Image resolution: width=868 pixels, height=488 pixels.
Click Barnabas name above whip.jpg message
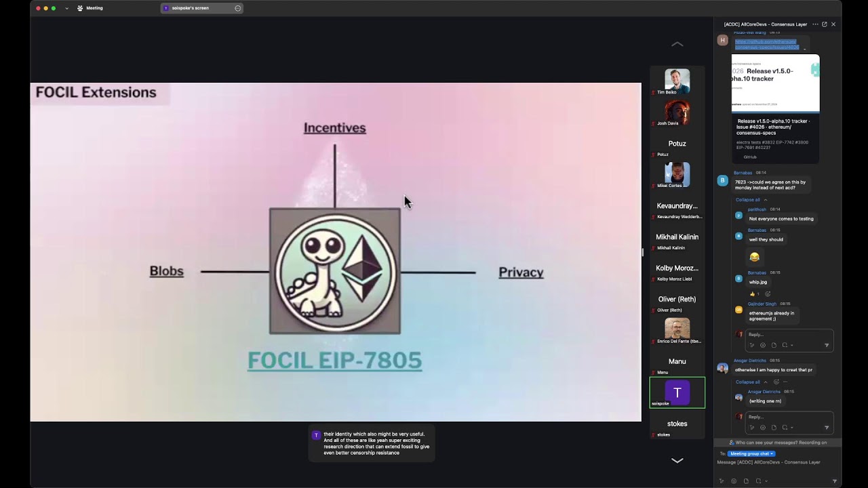[x=757, y=272]
